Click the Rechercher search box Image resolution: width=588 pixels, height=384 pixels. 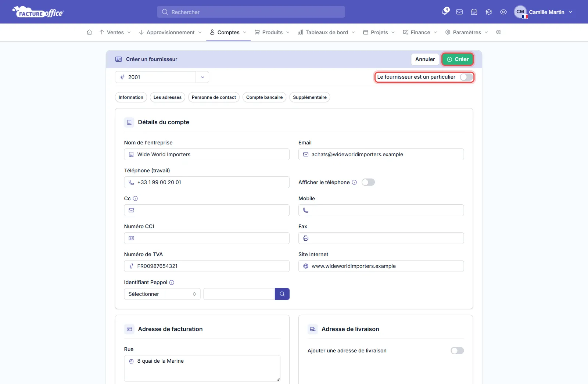tap(251, 12)
